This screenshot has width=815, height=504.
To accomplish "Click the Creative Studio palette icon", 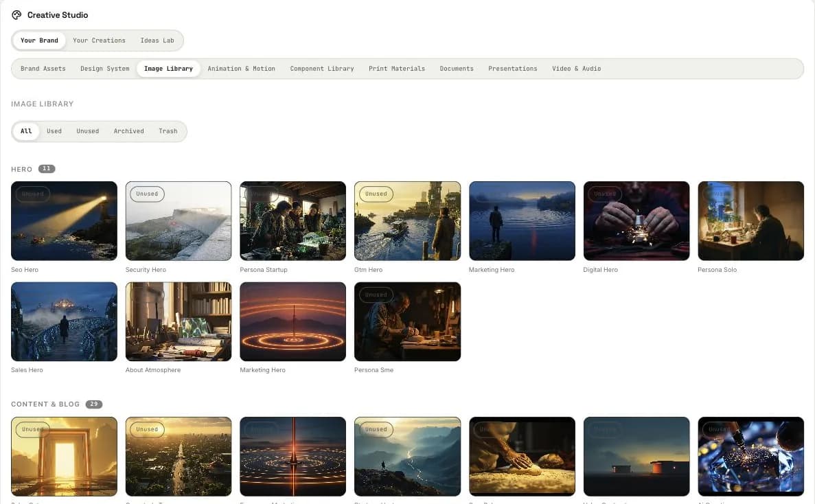I will pos(16,15).
